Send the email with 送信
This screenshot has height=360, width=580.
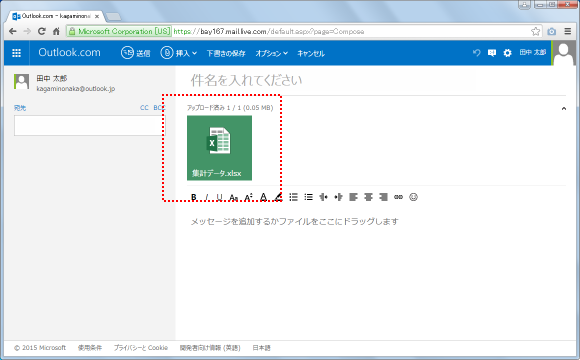[135, 53]
